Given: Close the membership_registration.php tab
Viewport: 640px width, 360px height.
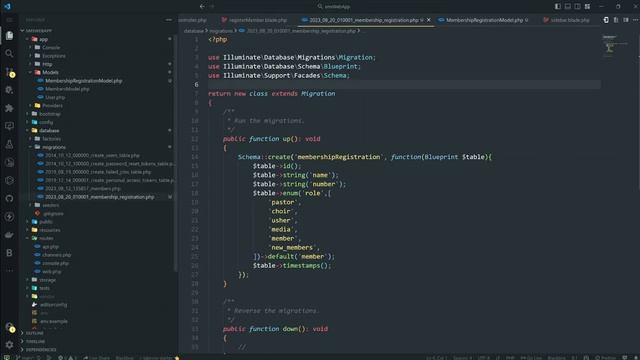Looking at the screenshot, I should [429, 20].
